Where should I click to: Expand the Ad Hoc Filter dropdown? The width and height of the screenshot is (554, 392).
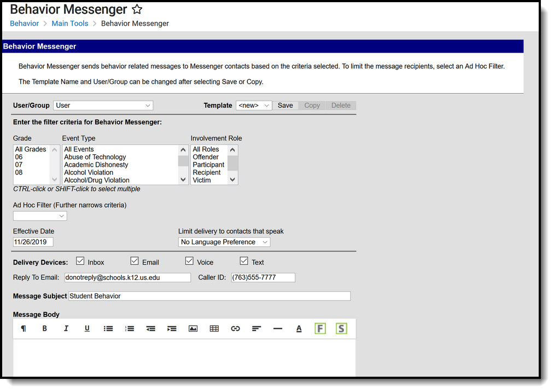pyautogui.click(x=40, y=216)
